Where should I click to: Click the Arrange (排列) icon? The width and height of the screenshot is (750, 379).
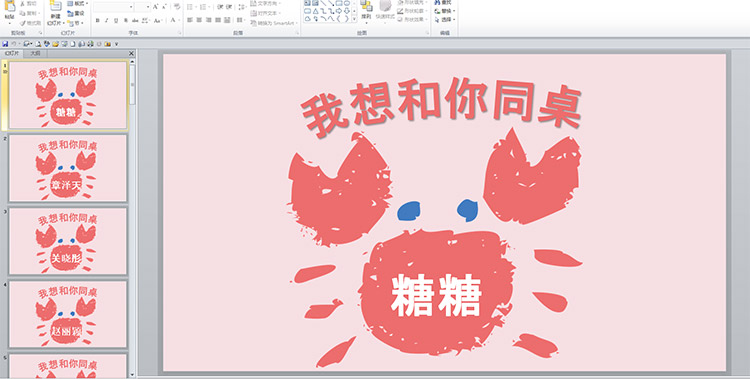click(366, 12)
